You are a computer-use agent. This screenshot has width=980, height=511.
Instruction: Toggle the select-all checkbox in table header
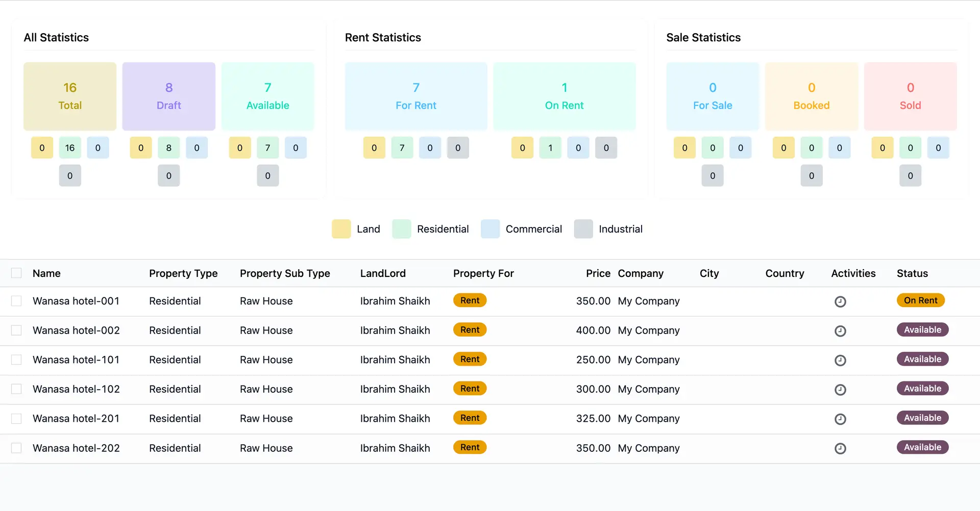(16, 273)
